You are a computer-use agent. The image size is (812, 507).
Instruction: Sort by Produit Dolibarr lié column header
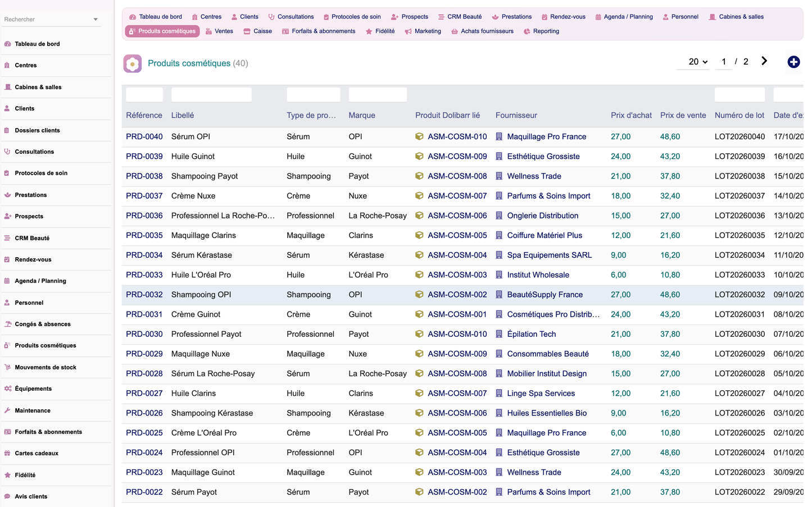click(x=448, y=115)
